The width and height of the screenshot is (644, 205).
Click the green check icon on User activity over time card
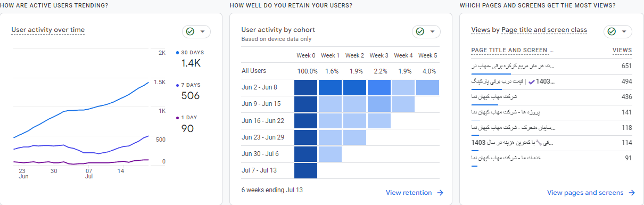[190, 31]
